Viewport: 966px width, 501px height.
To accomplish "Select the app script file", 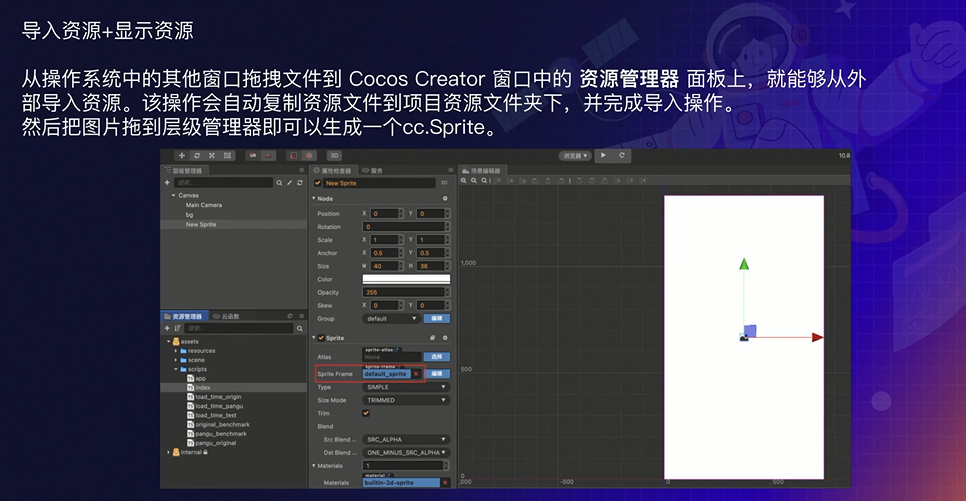I will [x=197, y=378].
